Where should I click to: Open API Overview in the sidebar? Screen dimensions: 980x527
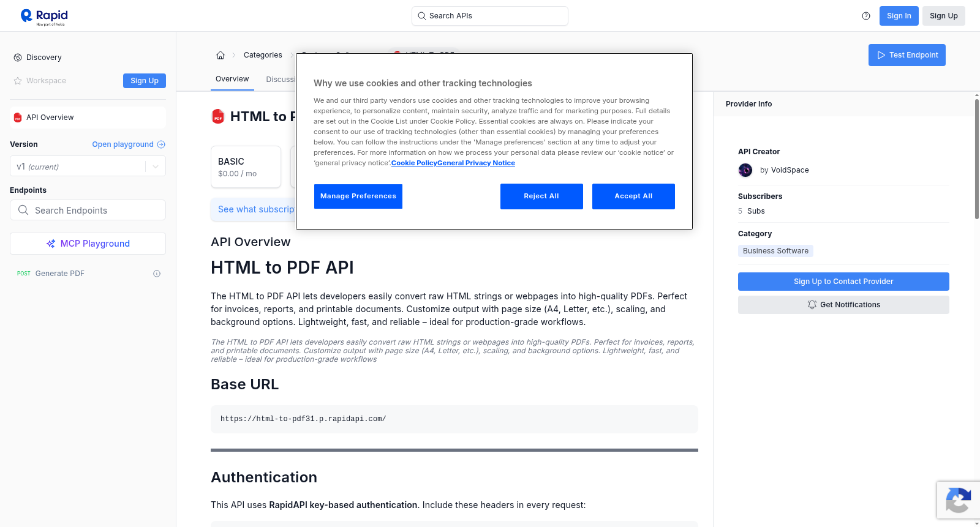[88, 118]
